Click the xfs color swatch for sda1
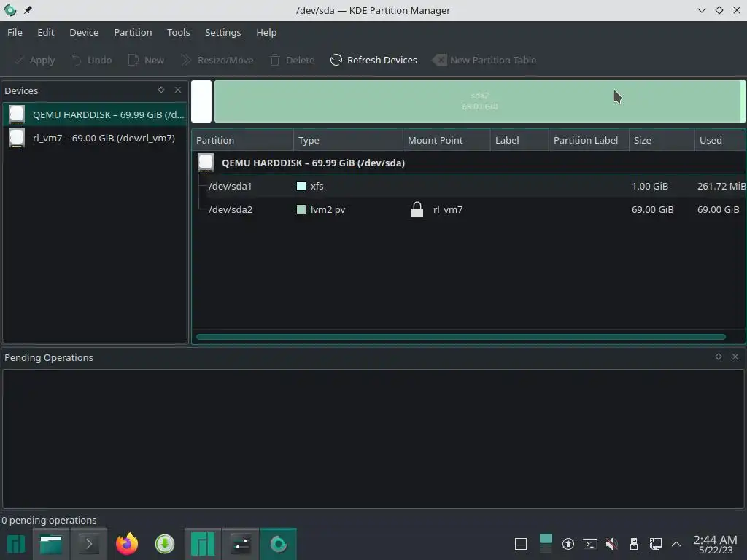Viewport: 747px width, 560px height. [x=301, y=186]
